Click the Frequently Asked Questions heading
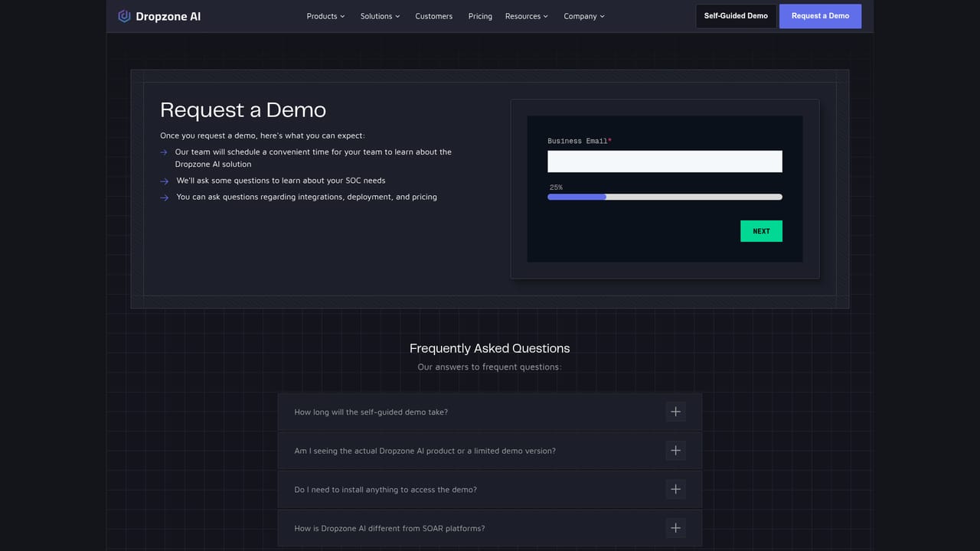 [x=490, y=348]
